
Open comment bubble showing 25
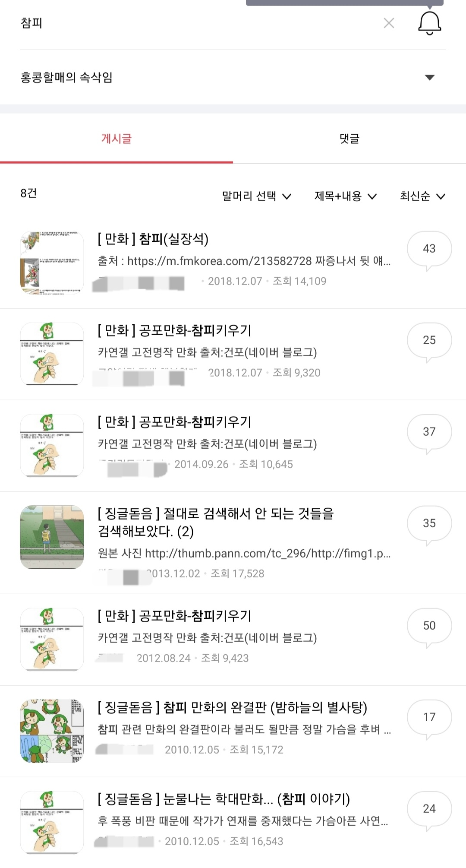429,341
